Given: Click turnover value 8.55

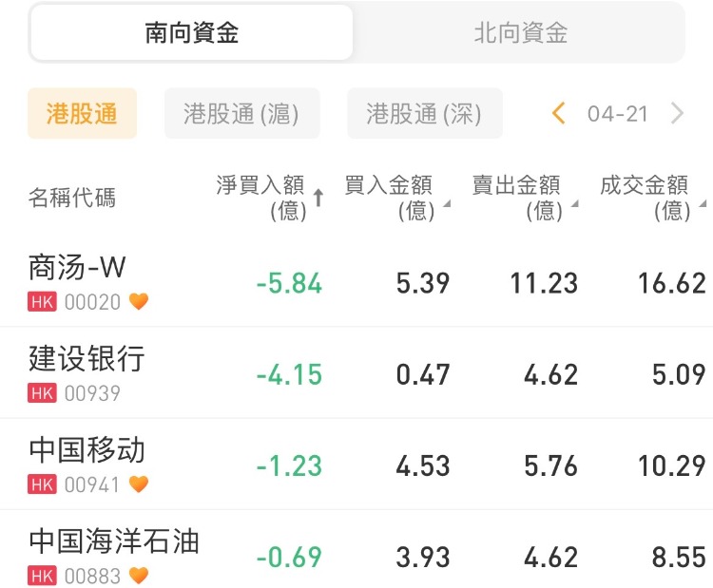Looking at the screenshot, I should 679,557.
